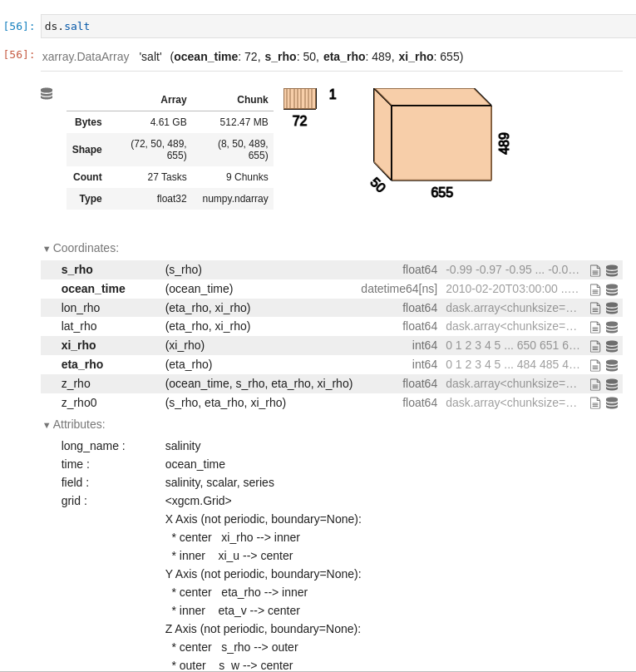Viewport: 636px width, 672px height.
Task: Show data repr for s_rho coordinate
Action: coord(612,270)
